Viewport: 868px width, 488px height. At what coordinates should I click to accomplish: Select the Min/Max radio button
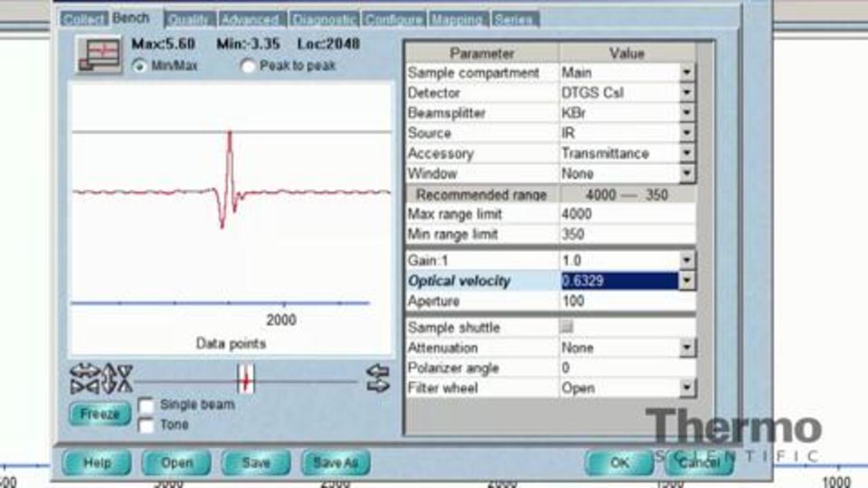[x=140, y=66]
